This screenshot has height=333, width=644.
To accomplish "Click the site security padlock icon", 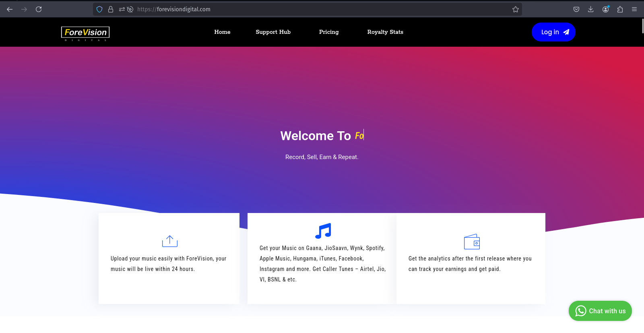I will [111, 9].
